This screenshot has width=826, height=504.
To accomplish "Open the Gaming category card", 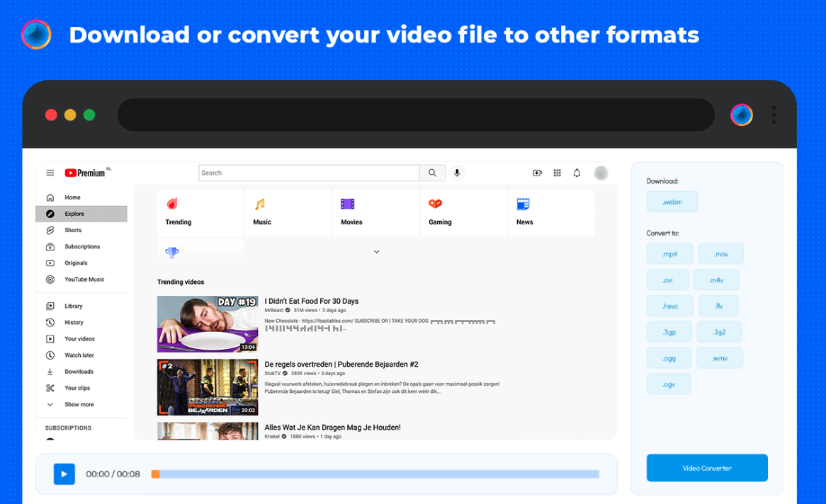I will tap(463, 213).
